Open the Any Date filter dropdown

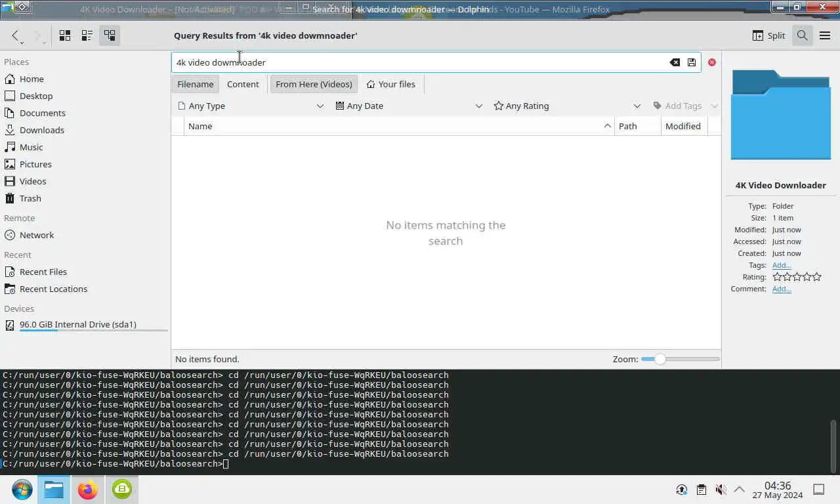(409, 106)
